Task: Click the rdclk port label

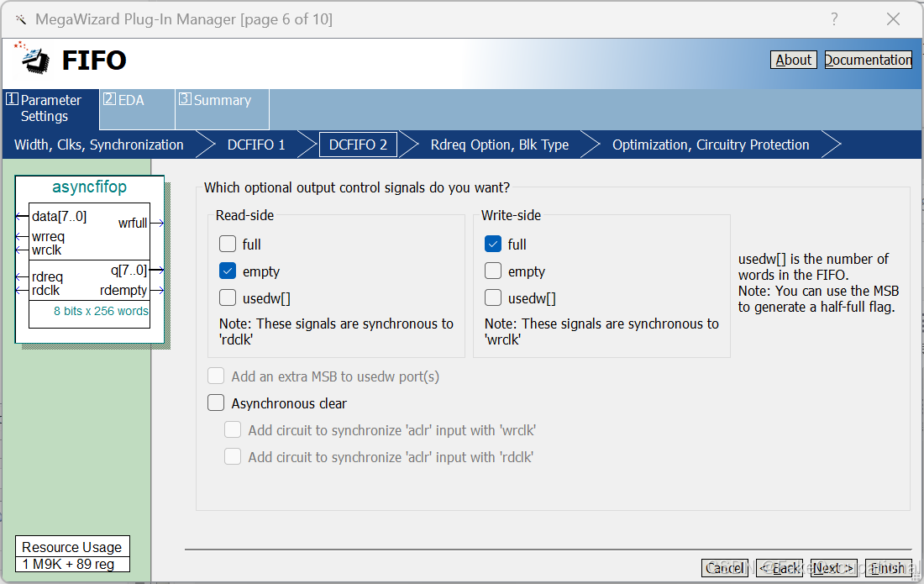Action: tap(46, 291)
